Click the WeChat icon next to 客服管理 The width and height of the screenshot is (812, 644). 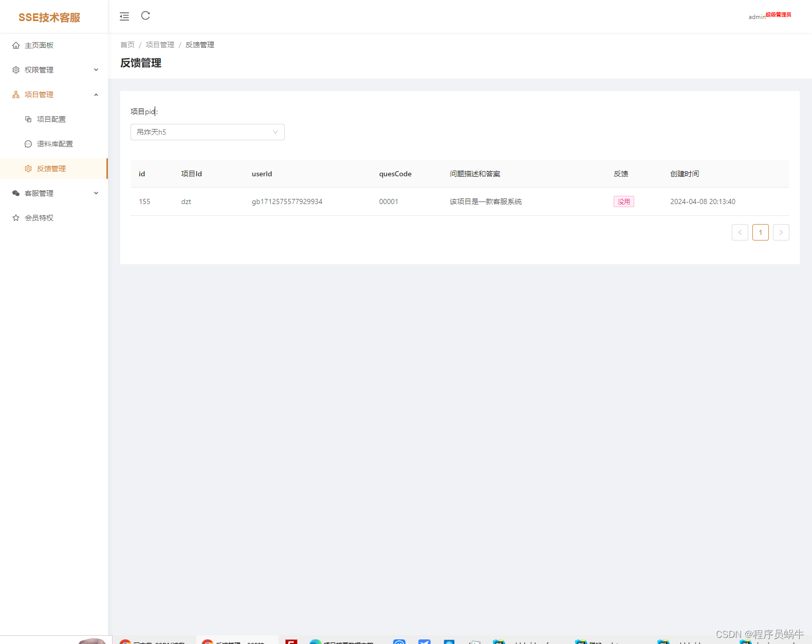[16, 193]
